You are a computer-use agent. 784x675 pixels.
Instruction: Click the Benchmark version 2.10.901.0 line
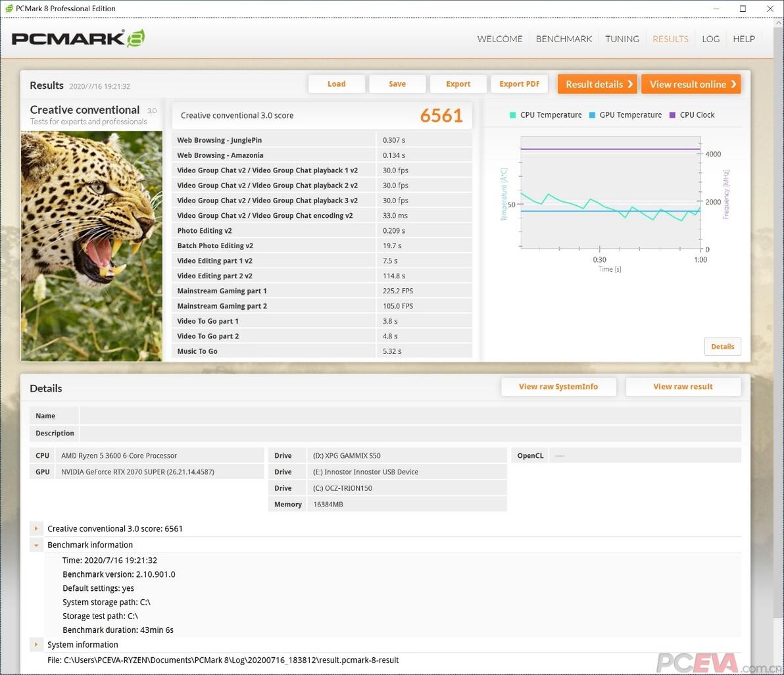click(119, 574)
